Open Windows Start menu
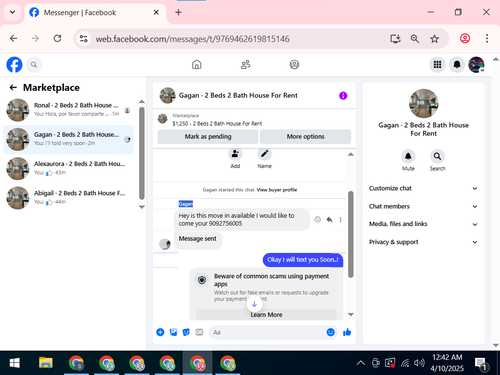This screenshot has height=375, width=500. point(15,363)
